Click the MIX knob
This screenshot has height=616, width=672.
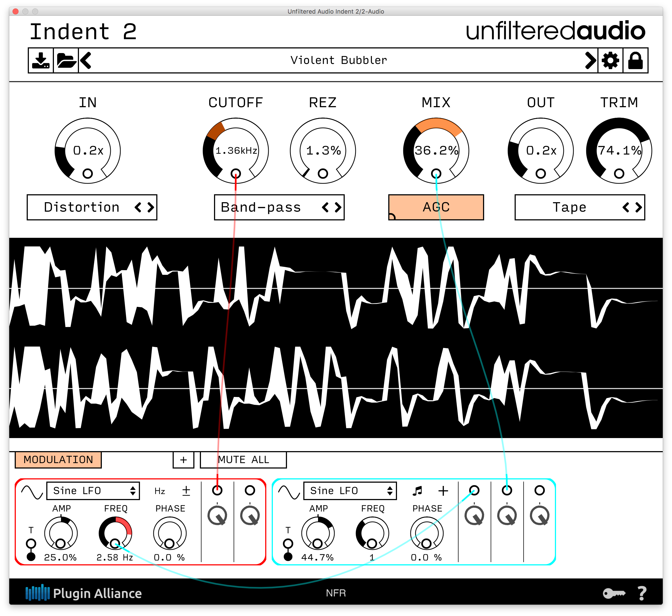click(x=436, y=150)
